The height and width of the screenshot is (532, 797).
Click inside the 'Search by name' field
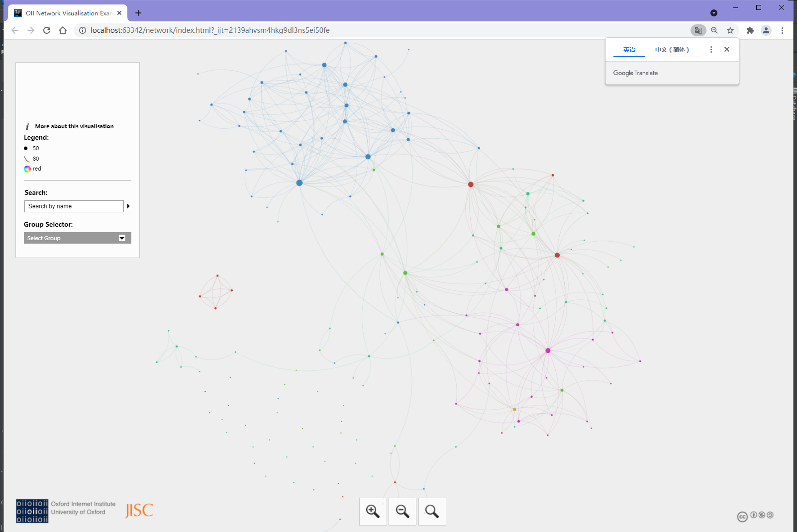(x=74, y=206)
